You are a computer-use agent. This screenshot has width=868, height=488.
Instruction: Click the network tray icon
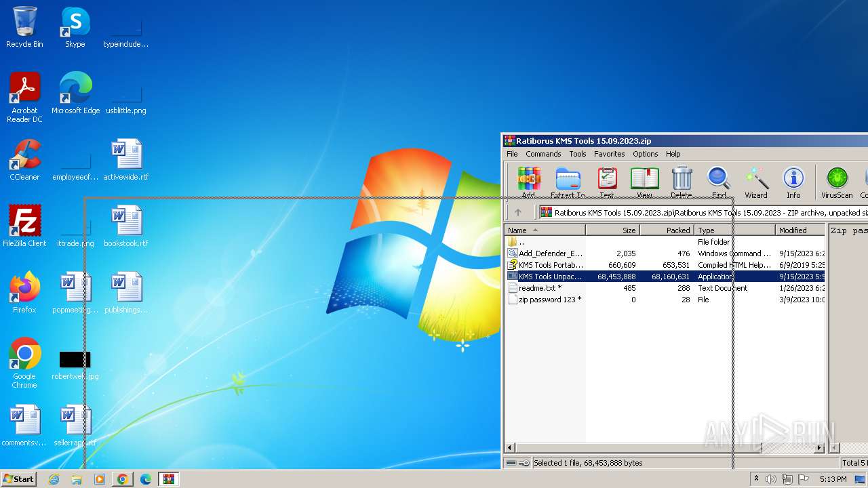pyautogui.click(x=787, y=479)
